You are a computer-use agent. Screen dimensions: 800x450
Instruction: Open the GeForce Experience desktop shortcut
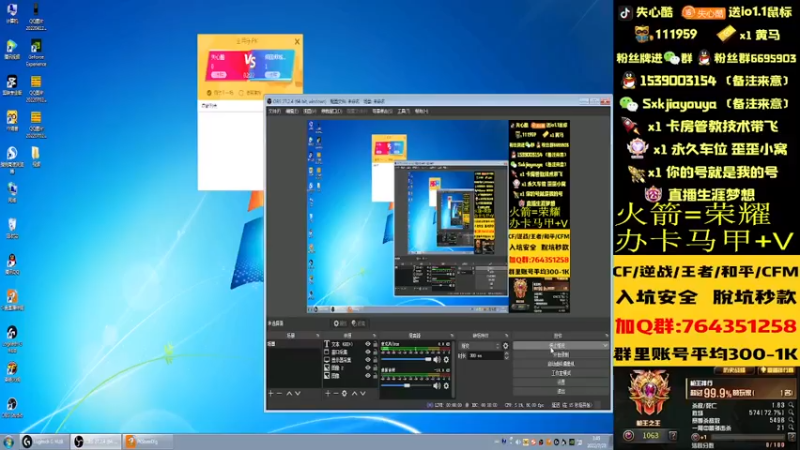[36, 53]
